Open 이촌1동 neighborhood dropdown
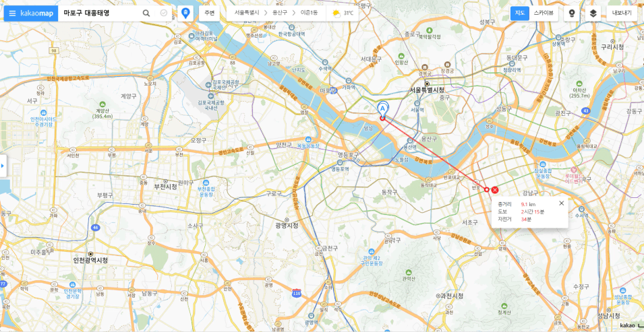 (x=309, y=13)
